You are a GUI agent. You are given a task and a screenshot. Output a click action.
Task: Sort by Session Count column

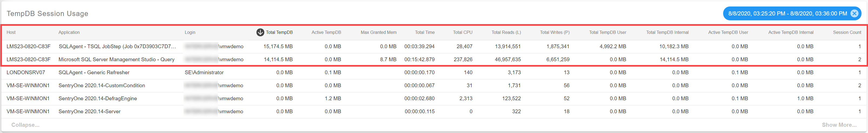pos(847,33)
